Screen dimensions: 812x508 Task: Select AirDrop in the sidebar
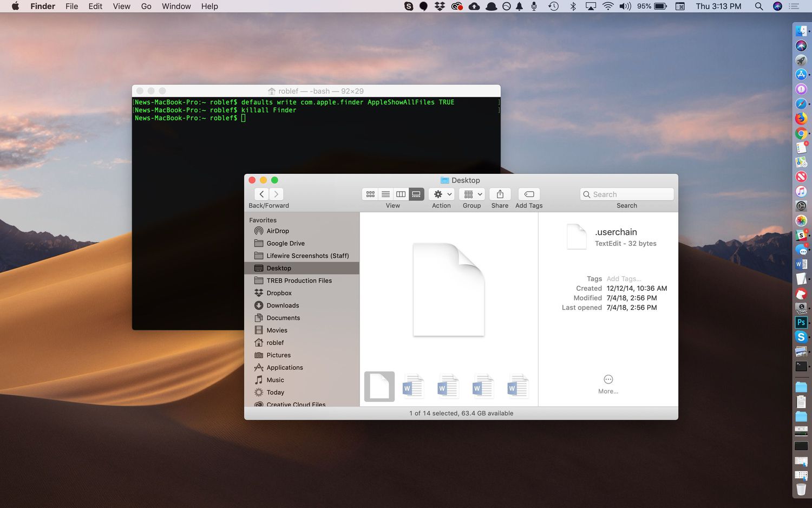(x=278, y=231)
